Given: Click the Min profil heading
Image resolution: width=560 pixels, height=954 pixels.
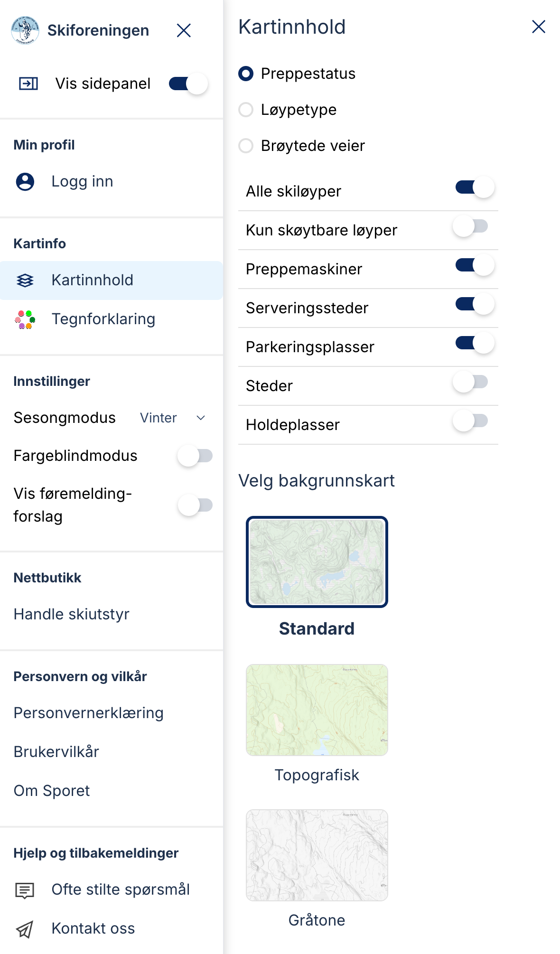Looking at the screenshot, I should pos(44,145).
